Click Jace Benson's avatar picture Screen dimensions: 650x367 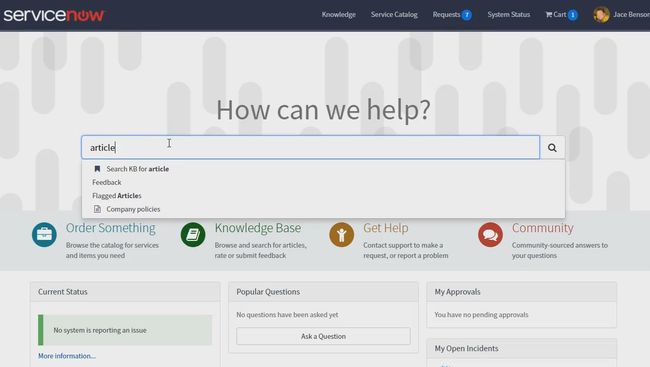[x=601, y=15]
